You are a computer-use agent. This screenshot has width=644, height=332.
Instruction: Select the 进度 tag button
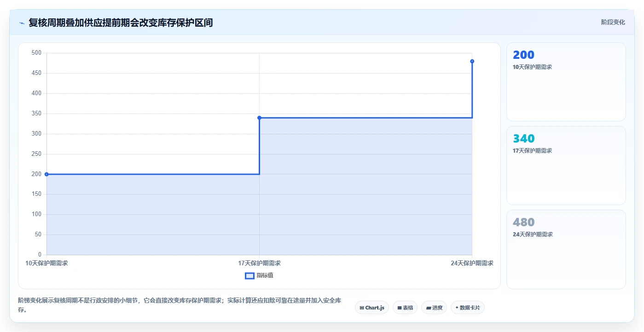[434, 308]
